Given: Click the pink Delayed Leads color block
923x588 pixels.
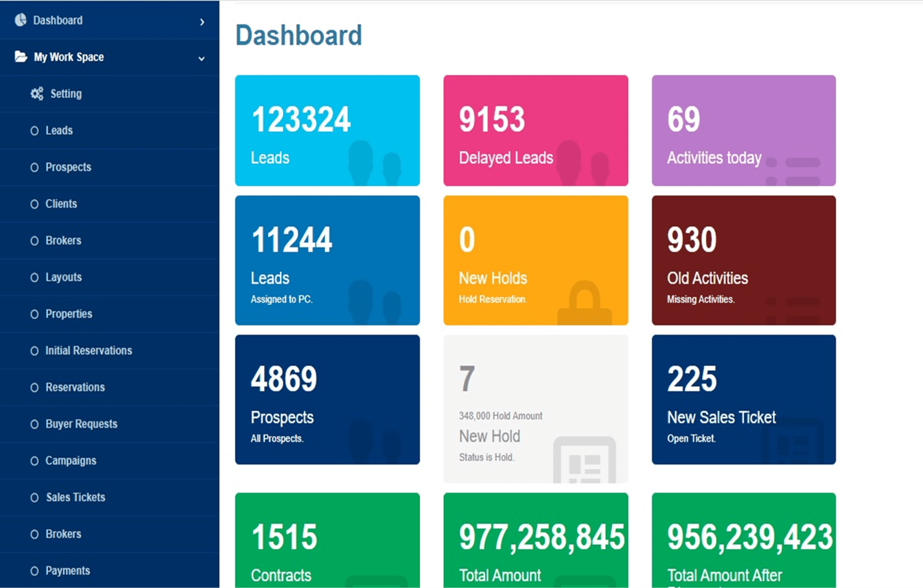Looking at the screenshot, I should click(x=535, y=130).
